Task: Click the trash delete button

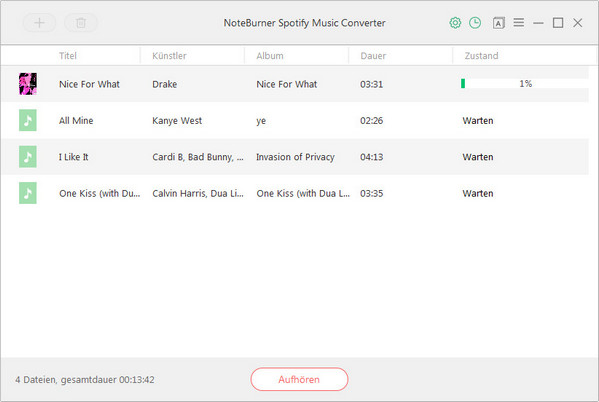Action: [x=81, y=23]
